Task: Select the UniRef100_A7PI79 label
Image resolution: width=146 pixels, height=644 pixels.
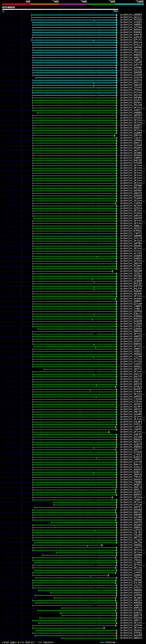Action: [131, 65]
